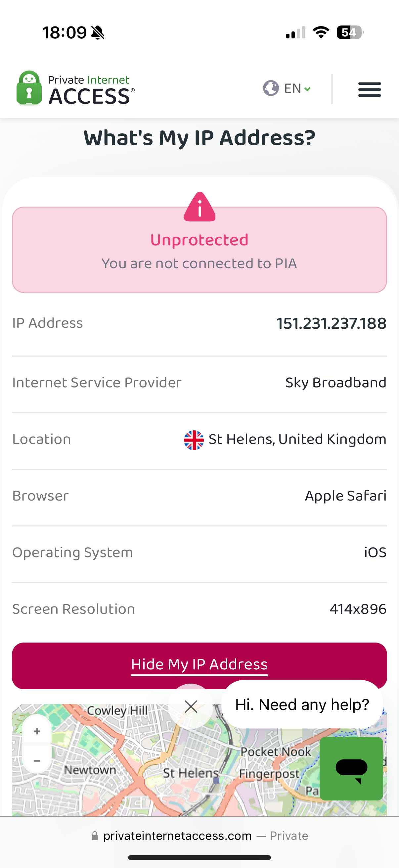This screenshot has height=868, width=399.
Task: Tap the St Helens, United Kingdom location
Action: (297, 439)
